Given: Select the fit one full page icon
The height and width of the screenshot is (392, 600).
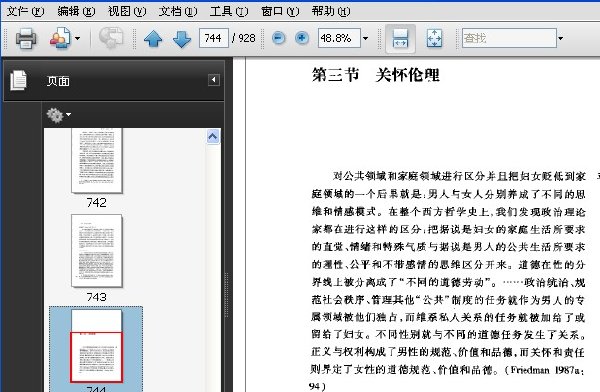Looking at the screenshot, I should (434, 38).
